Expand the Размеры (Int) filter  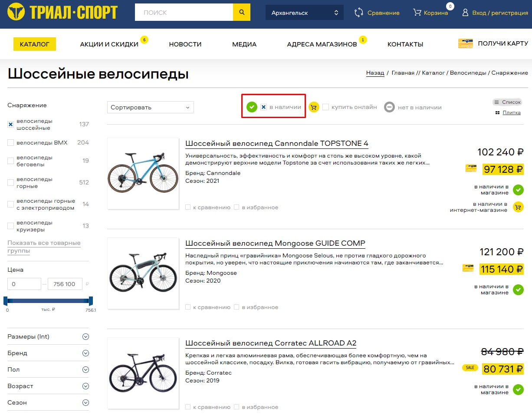click(48, 336)
